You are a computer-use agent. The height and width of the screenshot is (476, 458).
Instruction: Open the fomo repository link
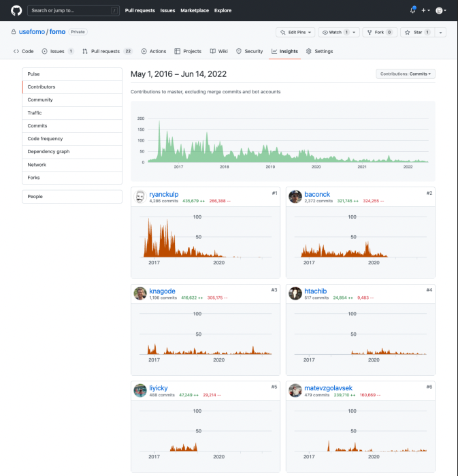pyautogui.click(x=57, y=31)
